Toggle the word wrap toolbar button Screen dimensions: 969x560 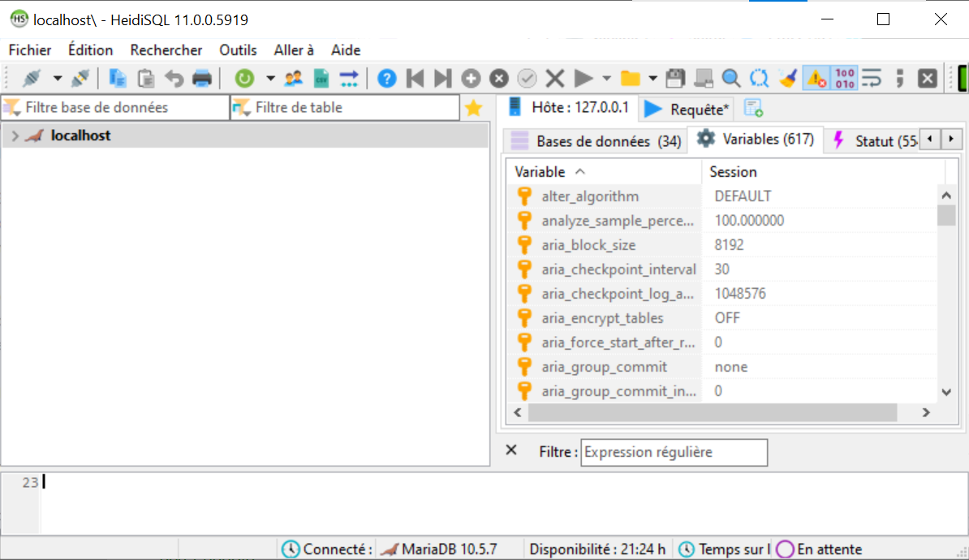click(x=872, y=79)
